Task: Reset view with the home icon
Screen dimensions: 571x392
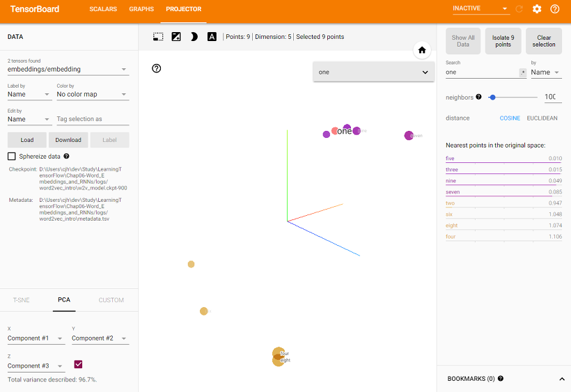Action: 422,50
